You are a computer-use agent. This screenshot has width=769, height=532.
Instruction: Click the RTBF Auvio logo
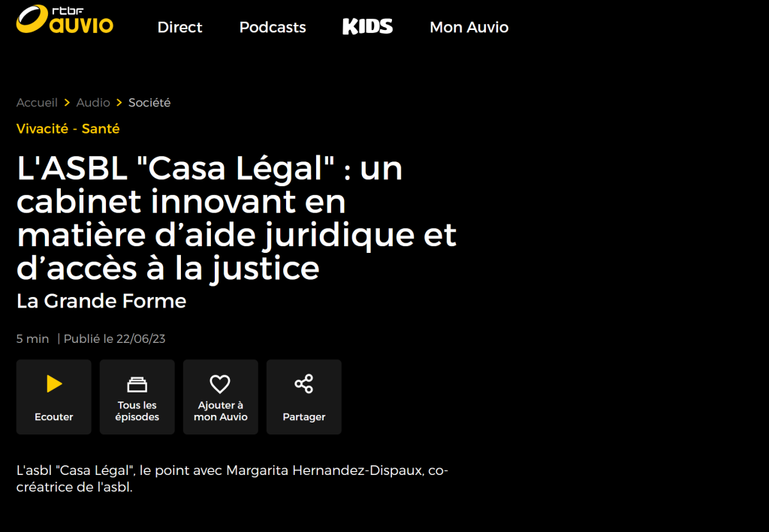pyautogui.click(x=65, y=20)
